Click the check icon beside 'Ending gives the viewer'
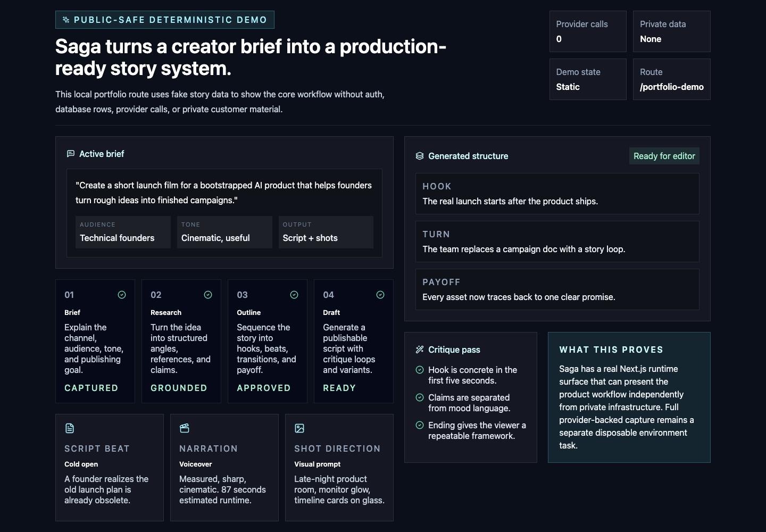This screenshot has width=766, height=532. click(x=420, y=425)
